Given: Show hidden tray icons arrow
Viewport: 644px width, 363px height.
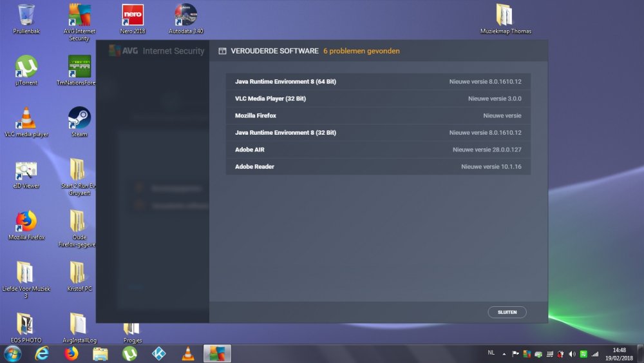Looking at the screenshot, I should tap(504, 354).
